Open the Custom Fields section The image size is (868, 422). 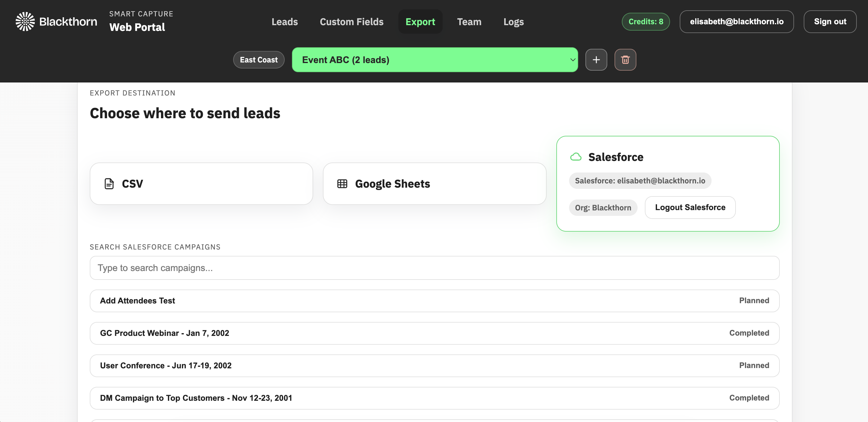click(352, 22)
